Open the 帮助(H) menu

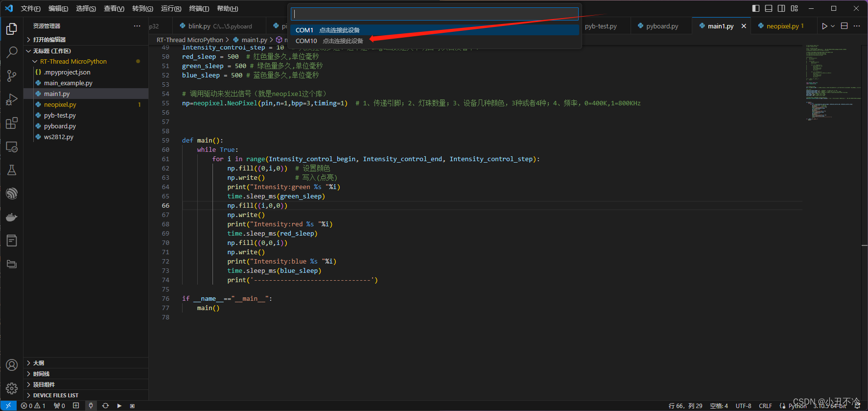click(x=227, y=9)
